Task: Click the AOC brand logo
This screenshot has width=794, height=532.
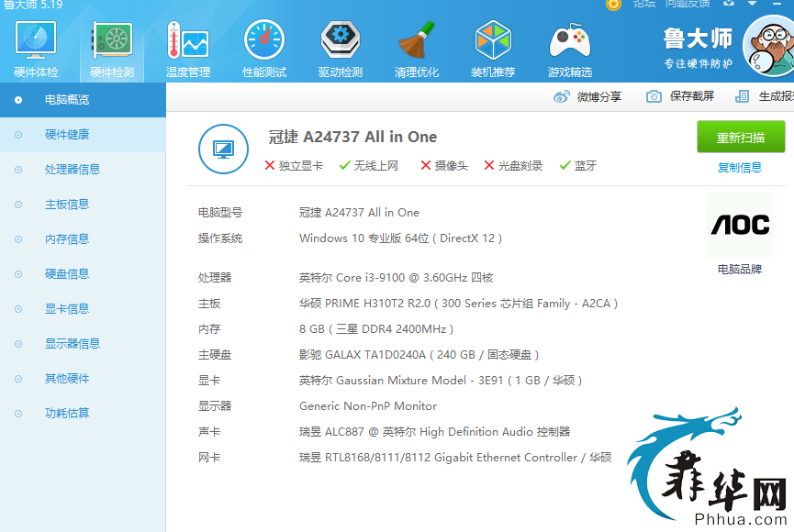Action: [x=740, y=225]
